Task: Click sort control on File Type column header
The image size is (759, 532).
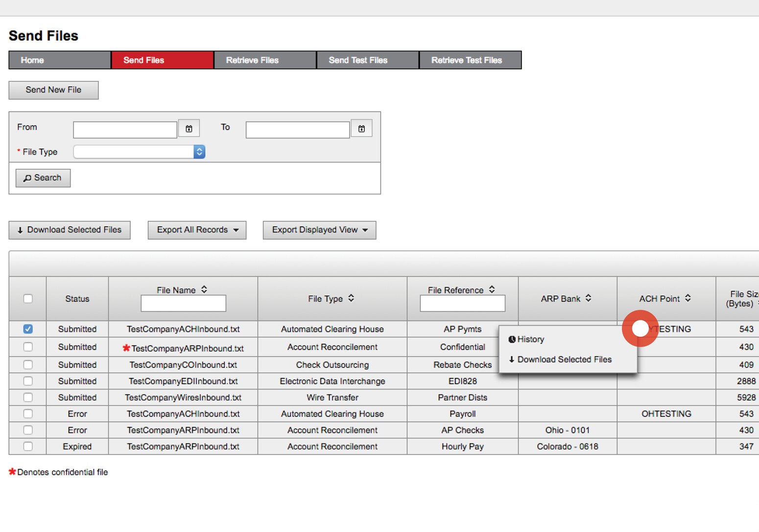Action: click(351, 298)
